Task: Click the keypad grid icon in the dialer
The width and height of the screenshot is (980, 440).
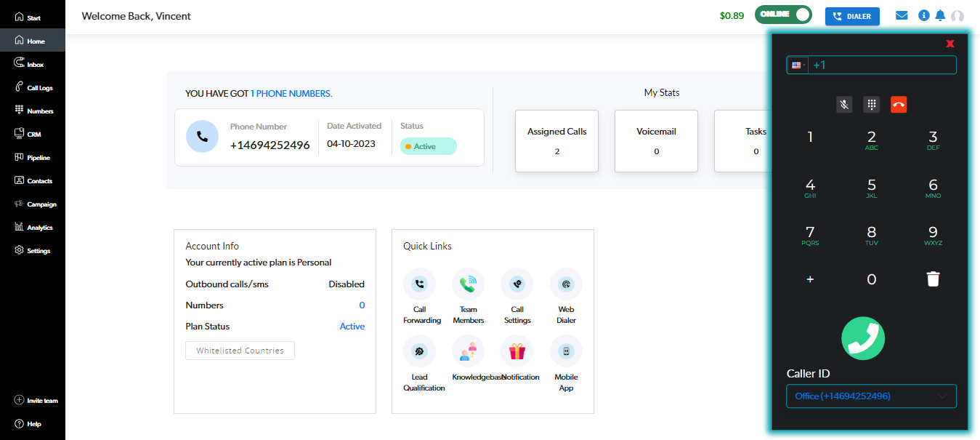Action: point(871,105)
